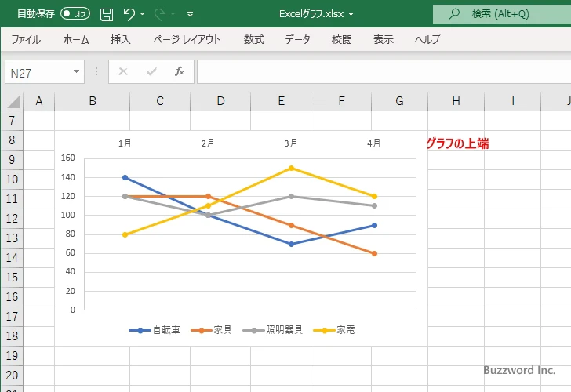The image size is (571, 392).
Task: Click the orange 家具 data point at 60
Action: 374,254
